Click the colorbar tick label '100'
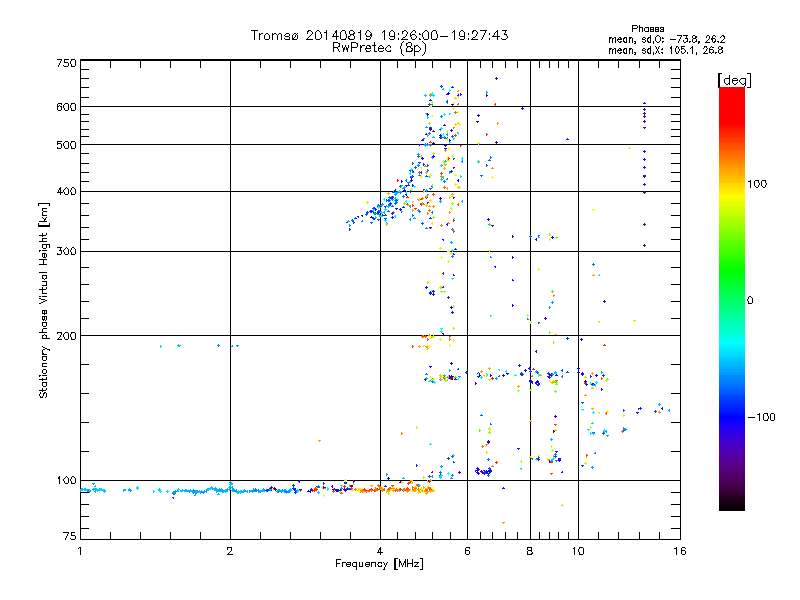This screenshot has height=600, width=800. [x=757, y=184]
